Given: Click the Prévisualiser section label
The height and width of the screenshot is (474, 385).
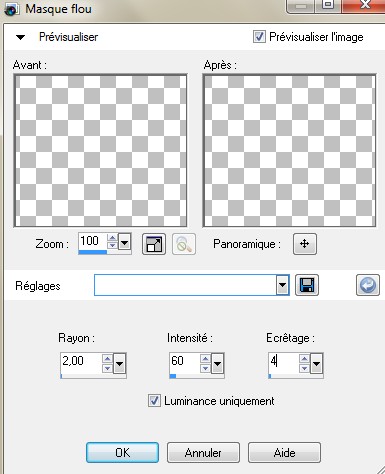Looking at the screenshot, I should click(x=68, y=37).
